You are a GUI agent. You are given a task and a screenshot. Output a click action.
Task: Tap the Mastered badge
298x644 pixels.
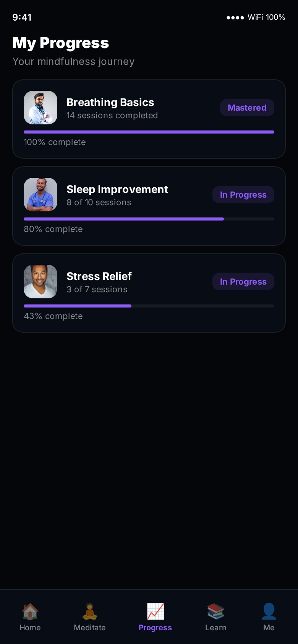(247, 108)
